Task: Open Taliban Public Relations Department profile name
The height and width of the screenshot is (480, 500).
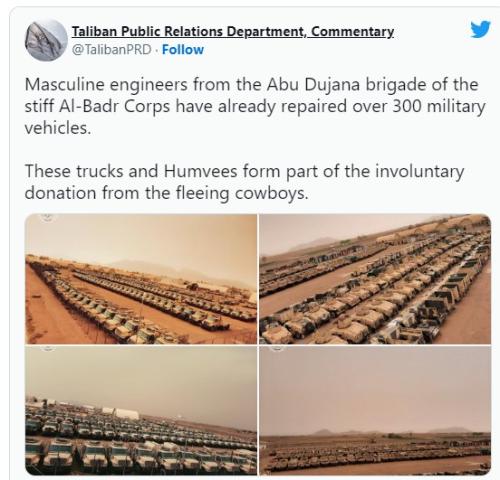Action: pos(233,32)
